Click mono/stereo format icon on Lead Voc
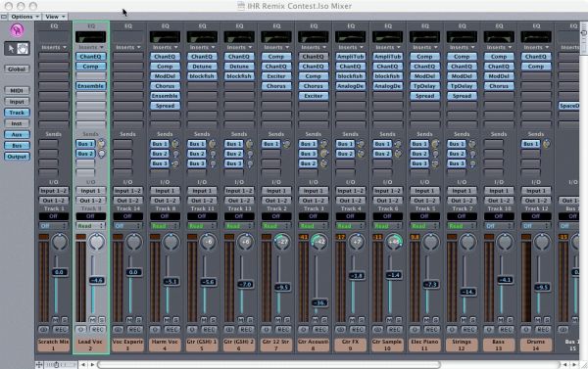The image size is (588, 369). pos(80,329)
